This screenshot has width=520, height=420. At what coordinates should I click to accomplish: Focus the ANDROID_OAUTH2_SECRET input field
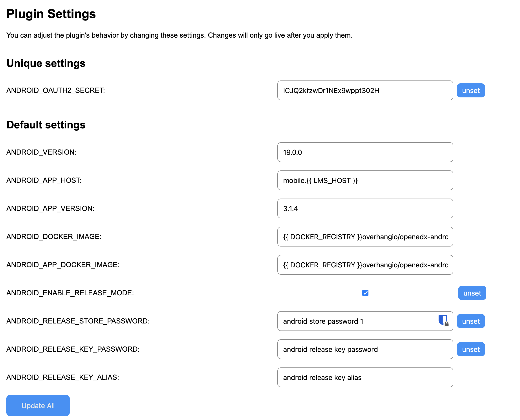pos(365,90)
